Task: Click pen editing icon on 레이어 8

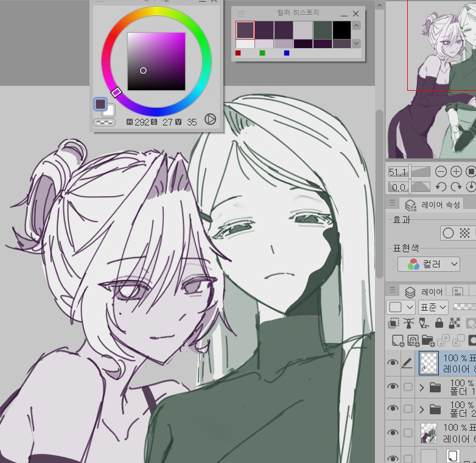Action: 407,363
